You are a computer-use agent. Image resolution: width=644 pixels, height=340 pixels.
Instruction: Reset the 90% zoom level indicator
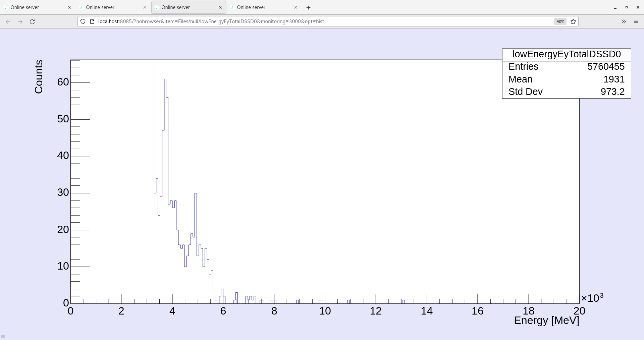click(x=560, y=21)
